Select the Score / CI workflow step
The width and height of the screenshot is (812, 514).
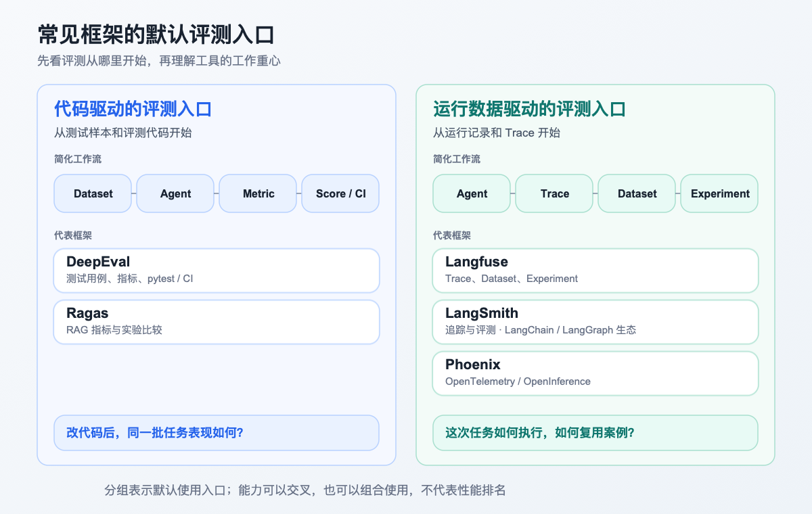340,193
